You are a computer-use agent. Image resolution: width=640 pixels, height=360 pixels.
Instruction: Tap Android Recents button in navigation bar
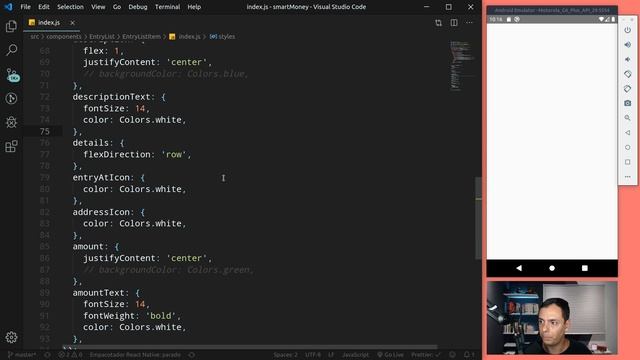coord(584,268)
